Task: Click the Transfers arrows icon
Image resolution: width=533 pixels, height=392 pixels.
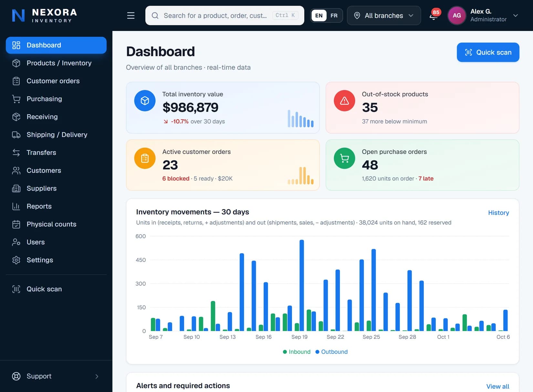Action: click(x=16, y=153)
